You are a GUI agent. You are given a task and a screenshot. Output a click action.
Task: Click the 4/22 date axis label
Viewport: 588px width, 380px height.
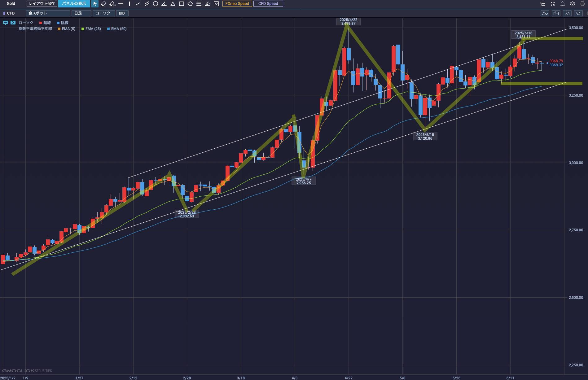pyautogui.click(x=349, y=378)
